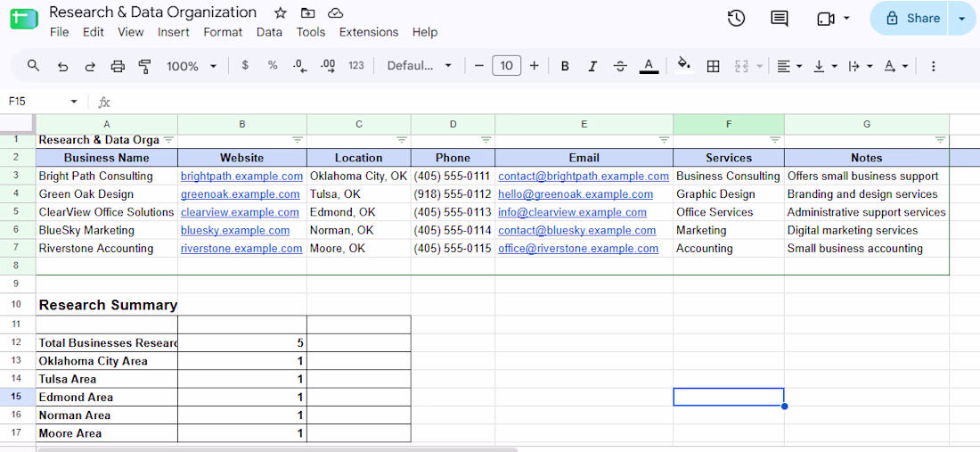Viewport: 980px width, 452px height.
Task: Toggle filter in column F
Action: pyautogui.click(x=775, y=140)
